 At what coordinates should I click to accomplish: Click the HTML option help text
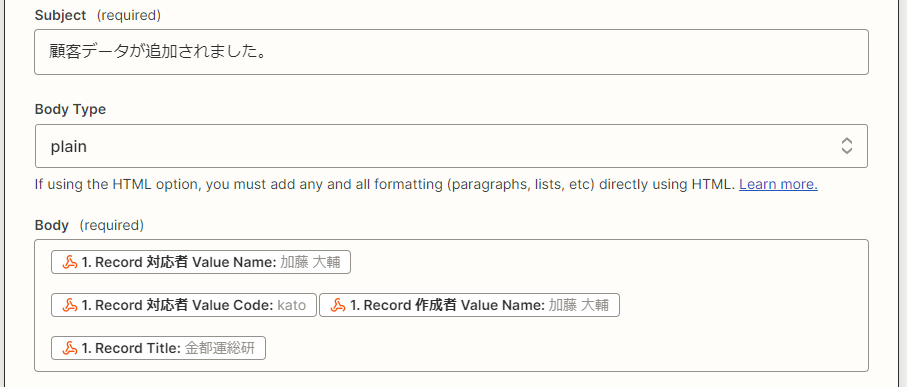(x=385, y=185)
